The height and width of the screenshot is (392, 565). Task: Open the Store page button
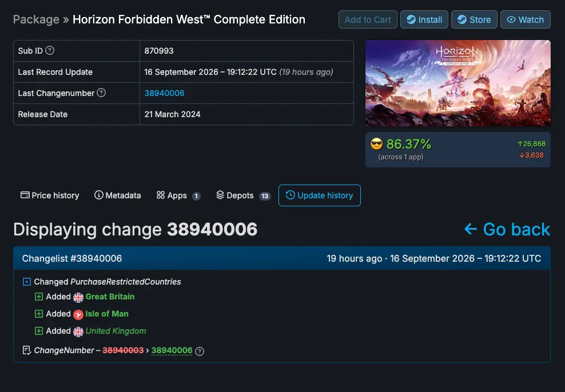coord(474,19)
